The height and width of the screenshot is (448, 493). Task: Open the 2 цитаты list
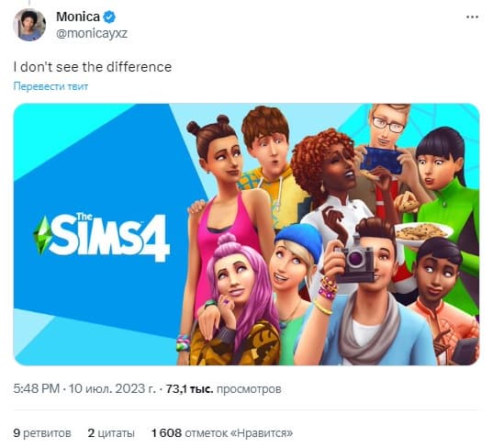pyautogui.click(x=111, y=433)
